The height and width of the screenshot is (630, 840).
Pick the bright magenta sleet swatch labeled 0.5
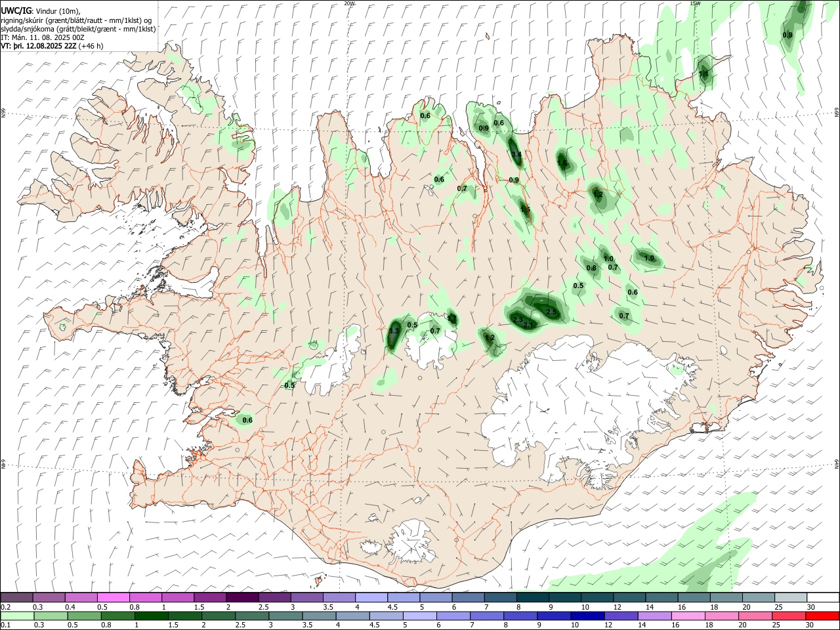[114, 597]
